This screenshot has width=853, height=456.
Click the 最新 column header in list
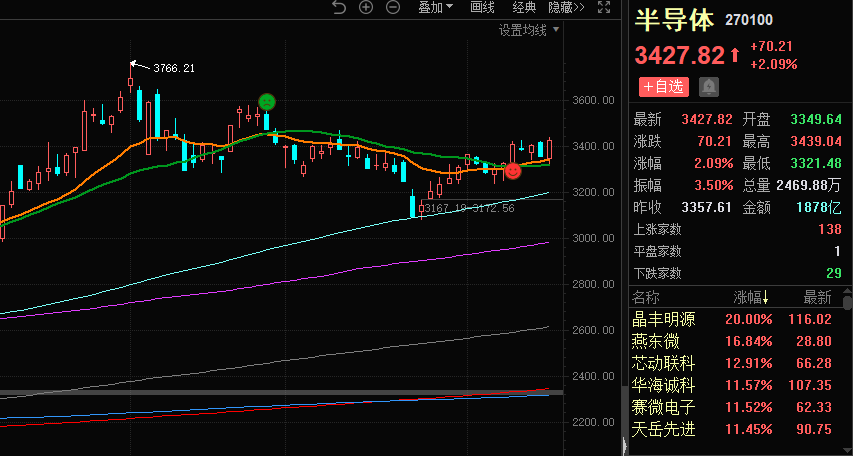click(x=818, y=298)
